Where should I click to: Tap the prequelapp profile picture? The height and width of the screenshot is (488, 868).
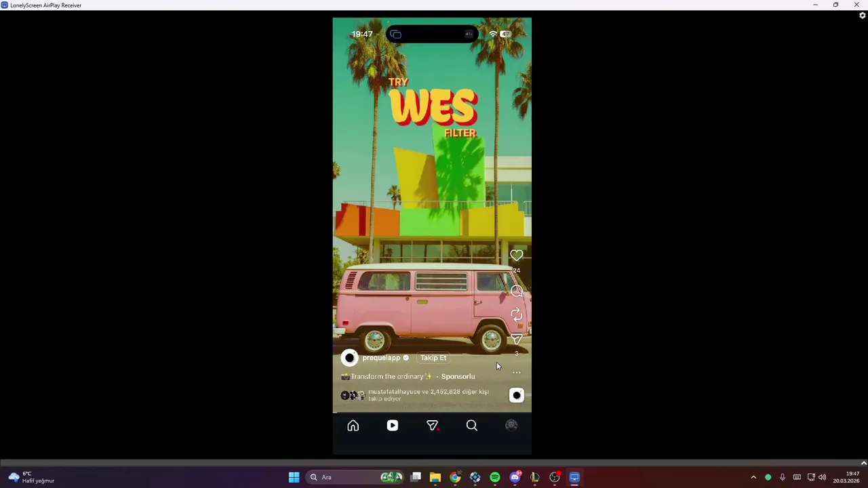point(349,358)
